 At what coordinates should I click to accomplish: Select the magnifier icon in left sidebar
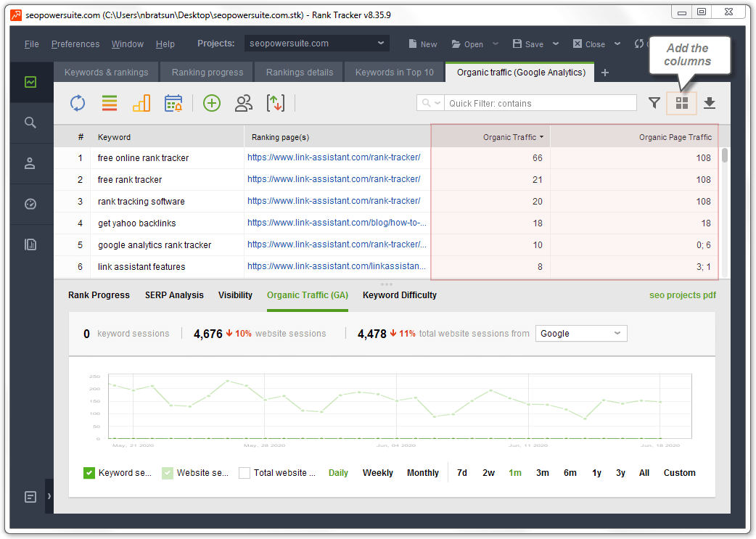coord(30,123)
